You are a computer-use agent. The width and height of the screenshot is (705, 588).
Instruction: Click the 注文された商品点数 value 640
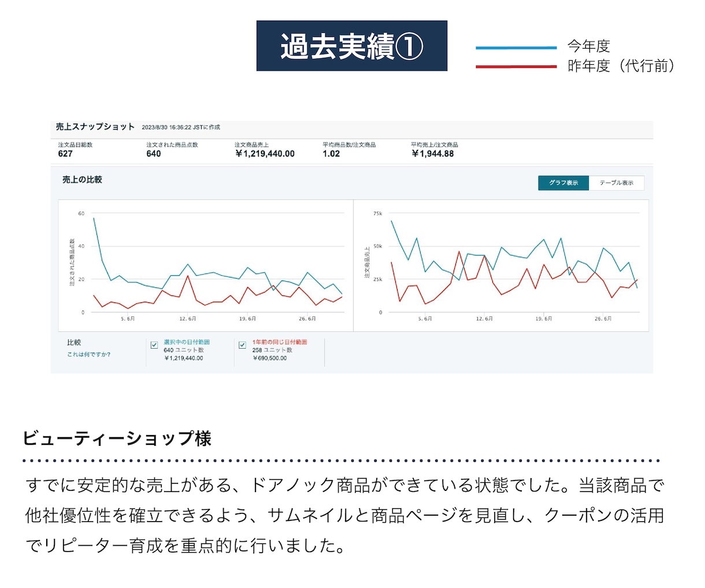coord(154,154)
